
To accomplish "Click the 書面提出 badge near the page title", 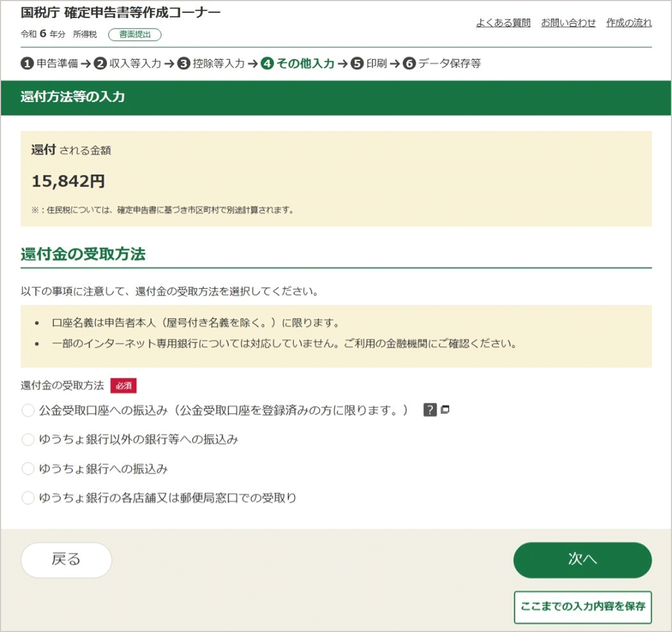I will [x=134, y=34].
